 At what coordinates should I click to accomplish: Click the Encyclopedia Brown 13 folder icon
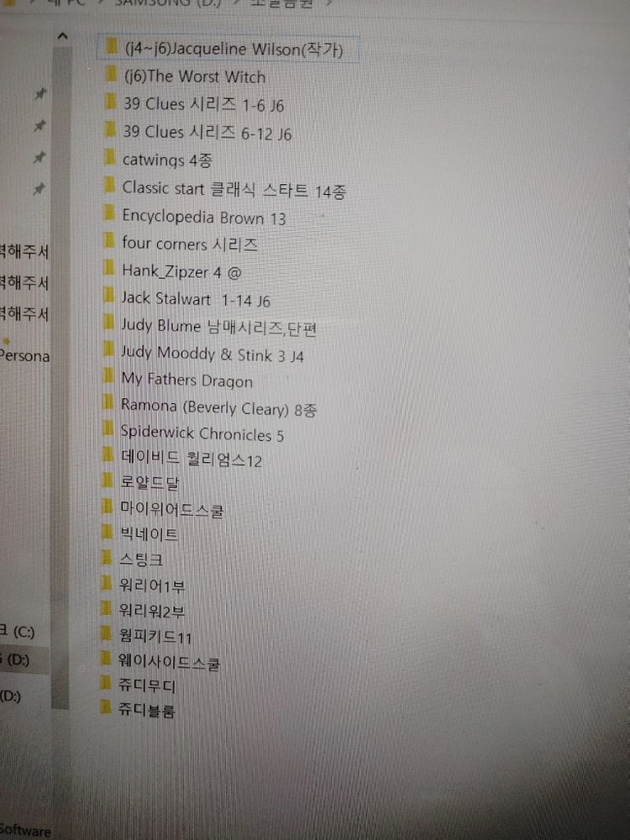(x=109, y=213)
